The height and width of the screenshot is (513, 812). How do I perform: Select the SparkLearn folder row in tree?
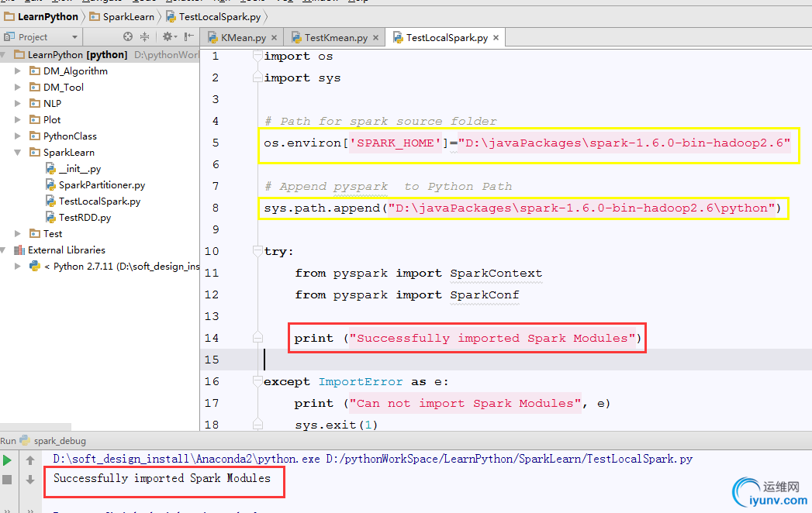coord(99,153)
